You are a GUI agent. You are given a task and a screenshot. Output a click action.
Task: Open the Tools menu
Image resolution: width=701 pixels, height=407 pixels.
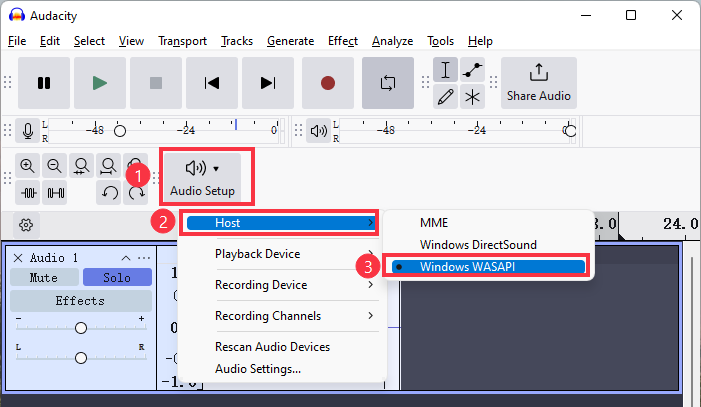tap(440, 41)
